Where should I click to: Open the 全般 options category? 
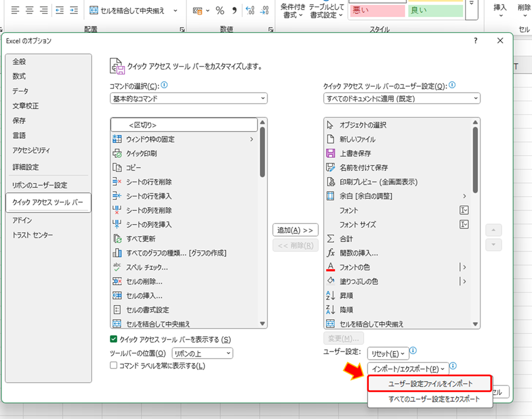point(48,62)
